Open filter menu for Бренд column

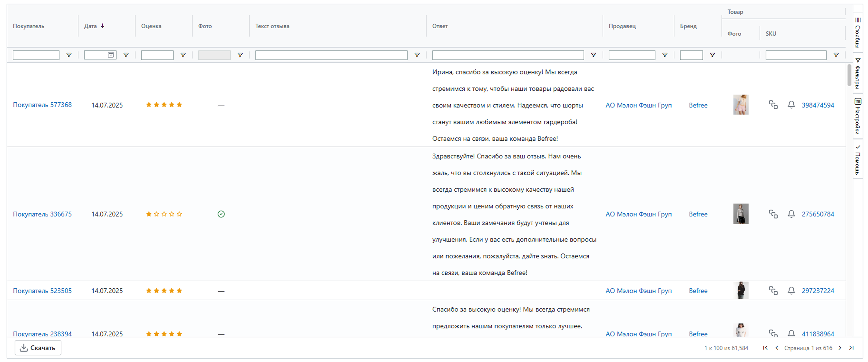pos(712,55)
